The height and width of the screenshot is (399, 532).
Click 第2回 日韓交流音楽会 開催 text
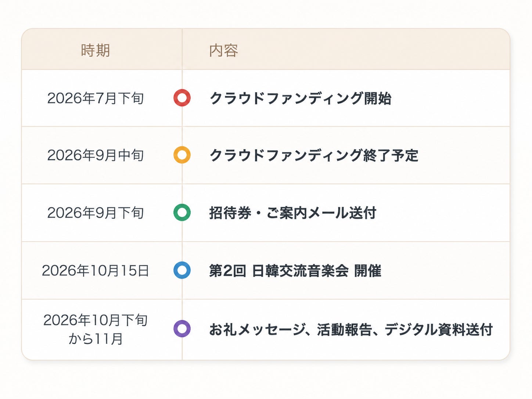295,271
